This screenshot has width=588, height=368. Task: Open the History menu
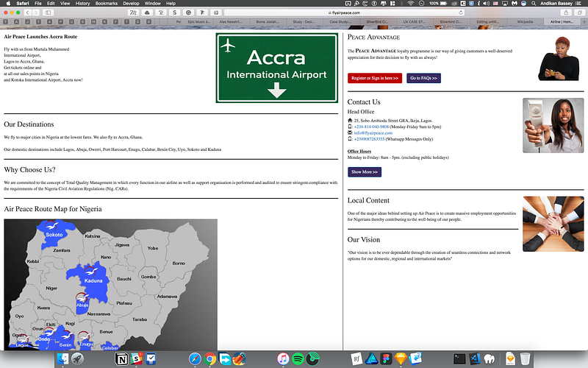82,3
